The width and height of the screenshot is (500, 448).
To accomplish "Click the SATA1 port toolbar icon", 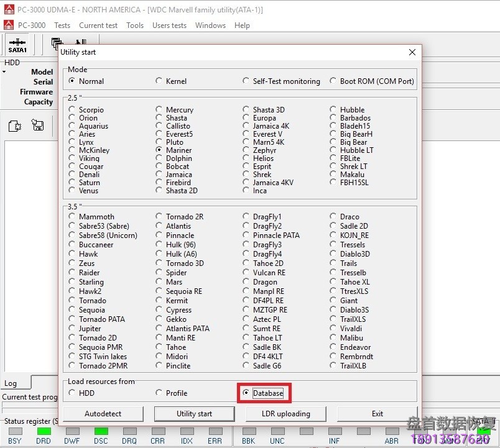I will click(x=17, y=45).
